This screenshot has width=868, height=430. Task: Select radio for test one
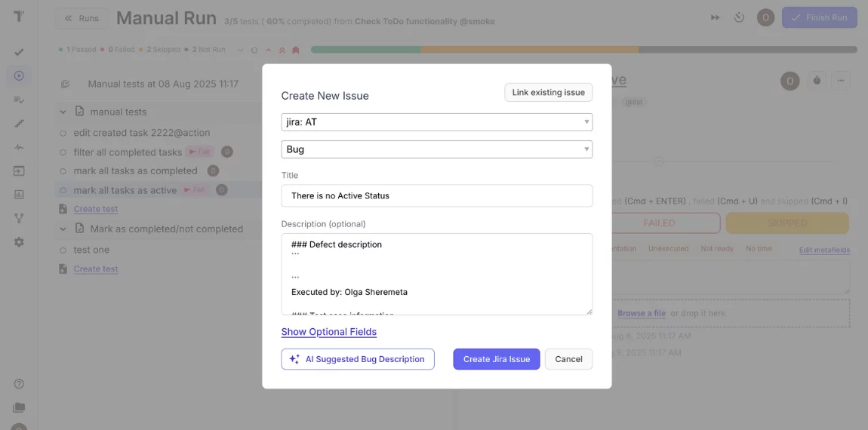[63, 250]
